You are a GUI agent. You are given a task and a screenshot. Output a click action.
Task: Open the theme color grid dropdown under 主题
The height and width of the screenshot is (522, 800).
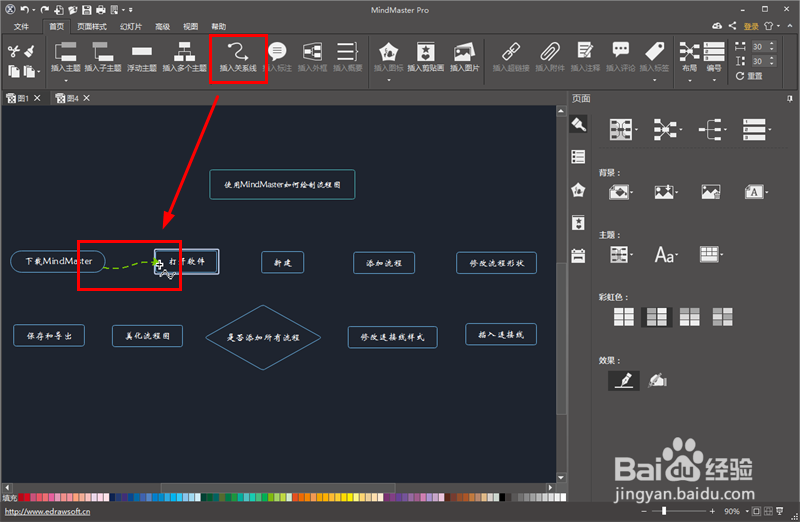tap(711, 254)
